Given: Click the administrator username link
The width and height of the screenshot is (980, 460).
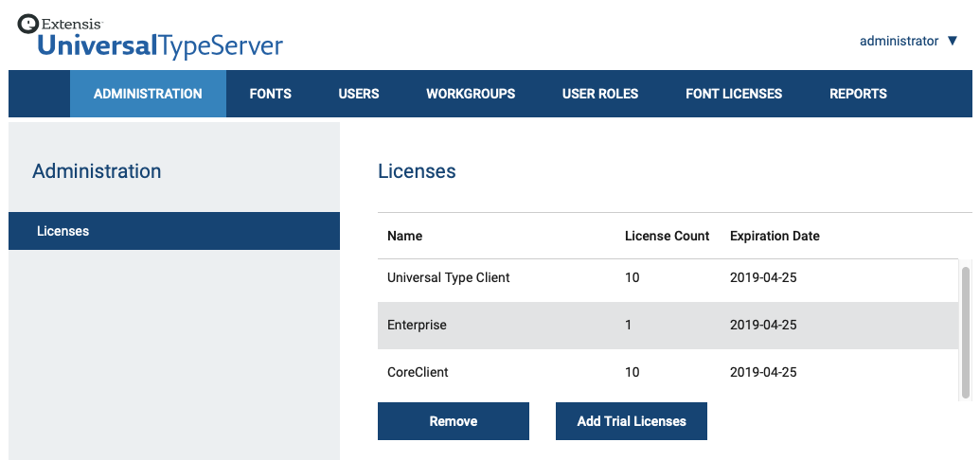Looking at the screenshot, I should click(x=899, y=41).
